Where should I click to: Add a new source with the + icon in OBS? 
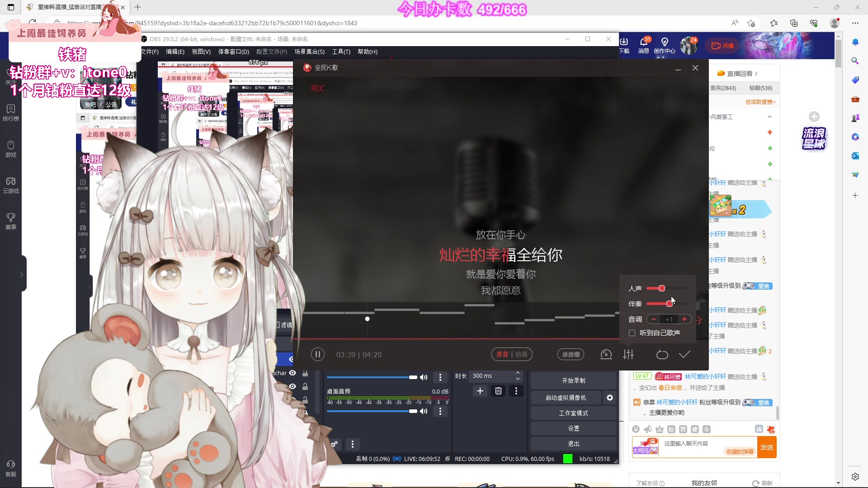pyautogui.click(x=480, y=391)
